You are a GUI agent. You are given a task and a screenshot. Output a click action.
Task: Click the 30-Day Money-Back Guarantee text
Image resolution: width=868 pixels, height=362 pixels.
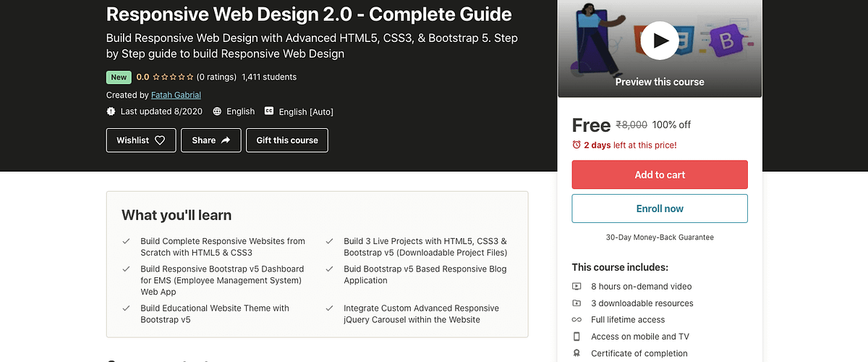[660, 237]
